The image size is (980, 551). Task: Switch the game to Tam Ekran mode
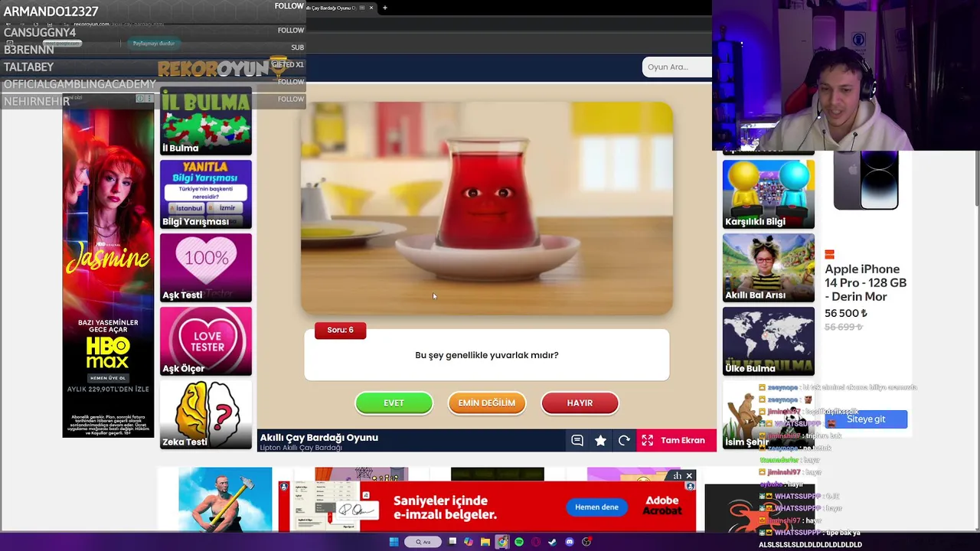675,440
